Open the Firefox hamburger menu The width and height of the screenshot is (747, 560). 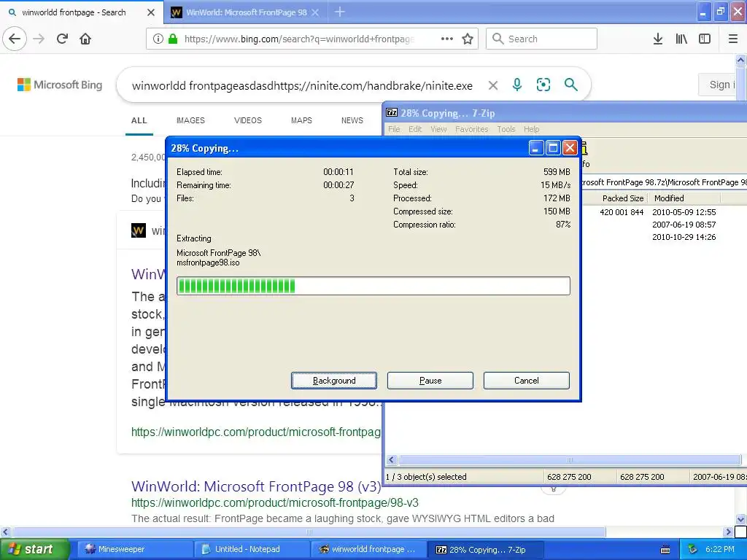pos(732,39)
